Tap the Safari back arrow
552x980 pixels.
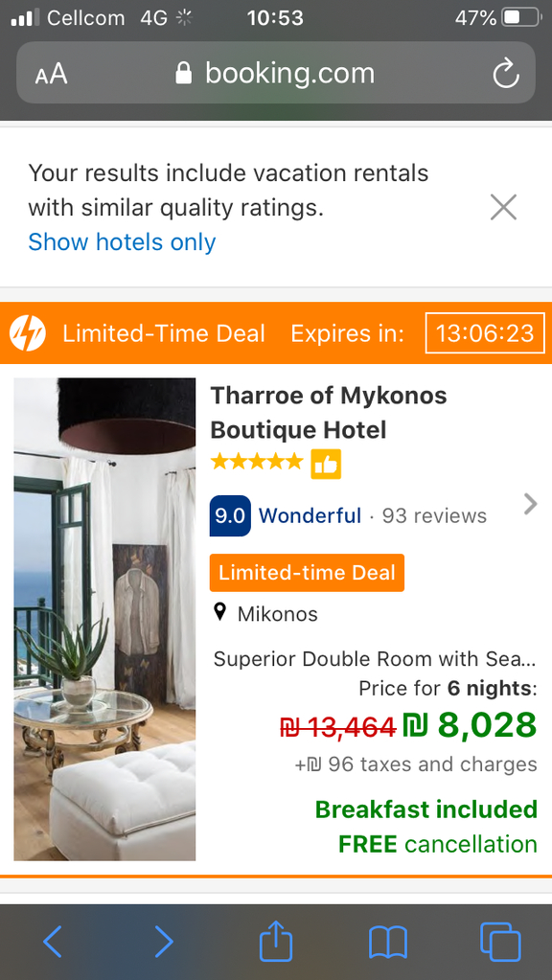(53, 942)
